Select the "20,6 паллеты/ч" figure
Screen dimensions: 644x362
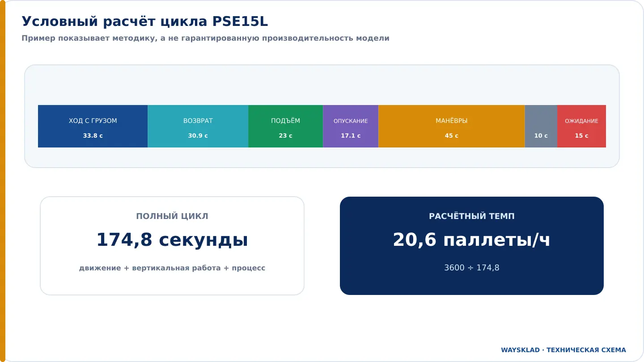pyautogui.click(x=472, y=240)
